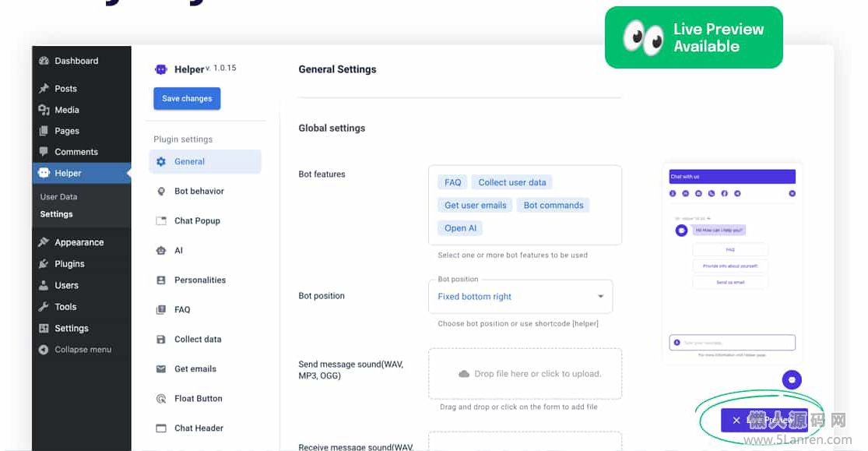Viewport: 868px width, 451px height.
Task: Click the Bot behavior icon
Action: point(161,191)
